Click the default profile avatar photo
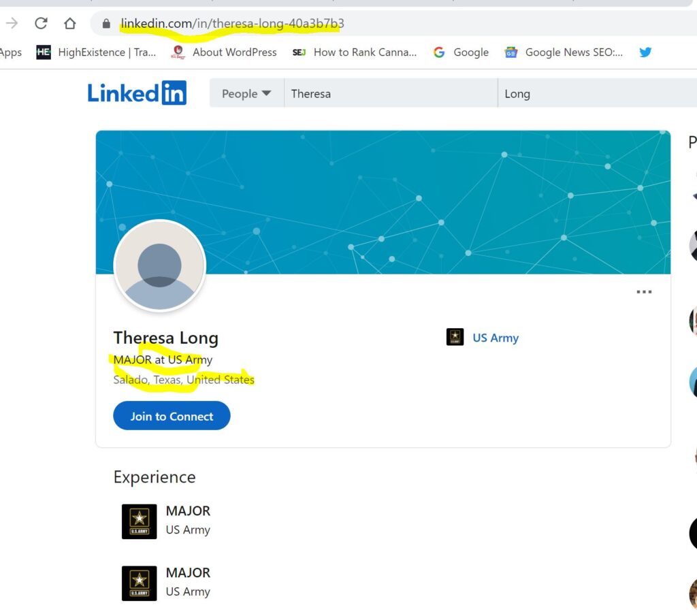 (159, 265)
